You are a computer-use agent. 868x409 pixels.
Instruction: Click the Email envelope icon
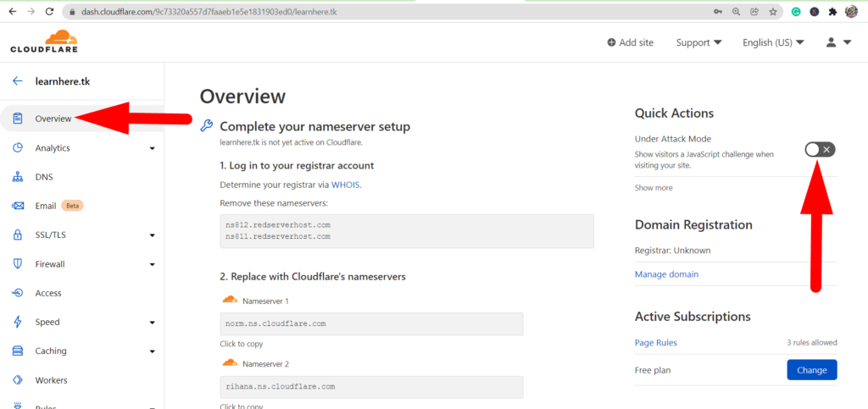[18, 206]
